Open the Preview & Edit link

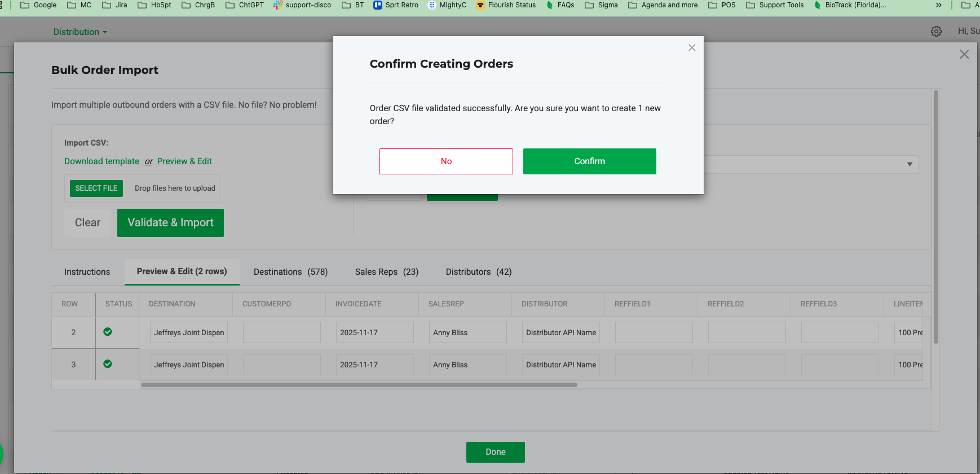(x=184, y=161)
